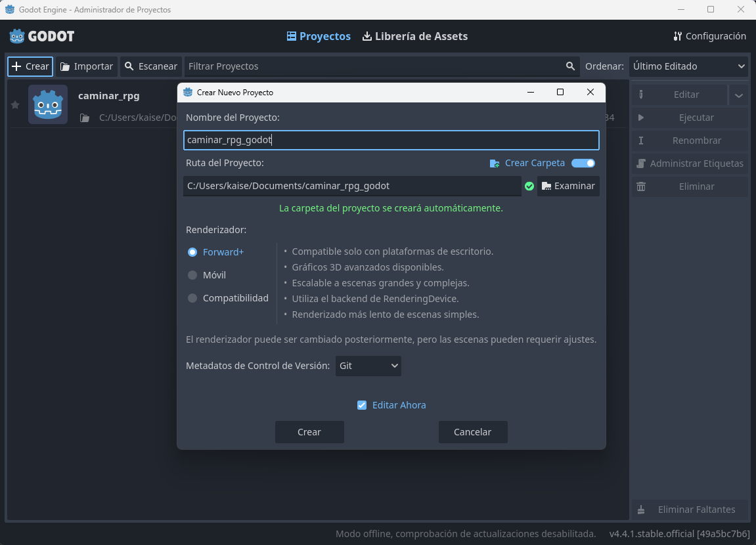Click the Administrar Etiquetas tag icon
The image size is (756, 545).
[x=640, y=163]
